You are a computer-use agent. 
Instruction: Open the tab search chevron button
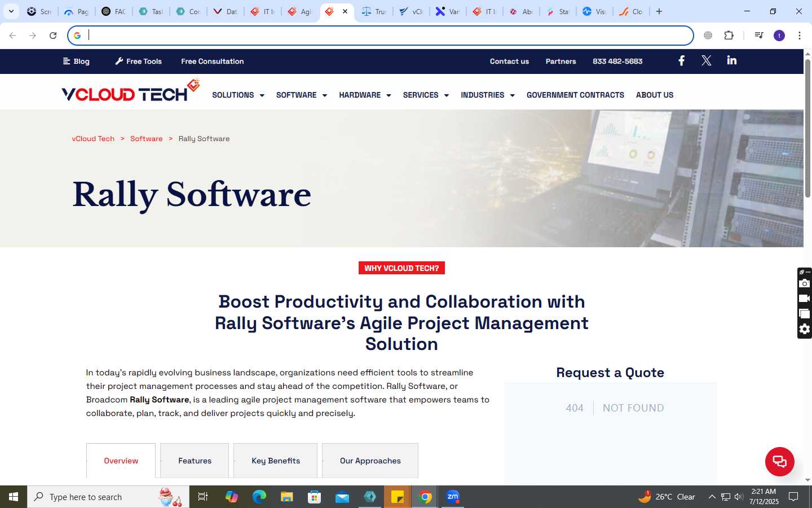point(11,11)
